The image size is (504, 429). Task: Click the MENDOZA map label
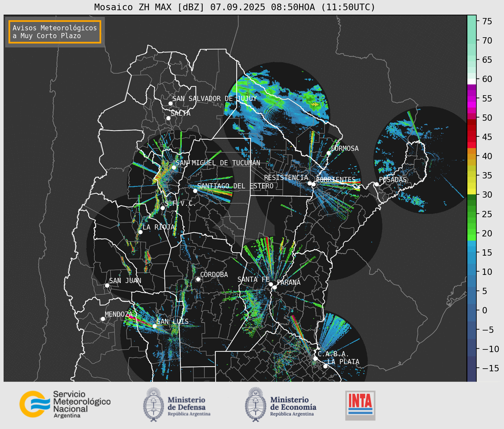pyautogui.click(x=119, y=314)
